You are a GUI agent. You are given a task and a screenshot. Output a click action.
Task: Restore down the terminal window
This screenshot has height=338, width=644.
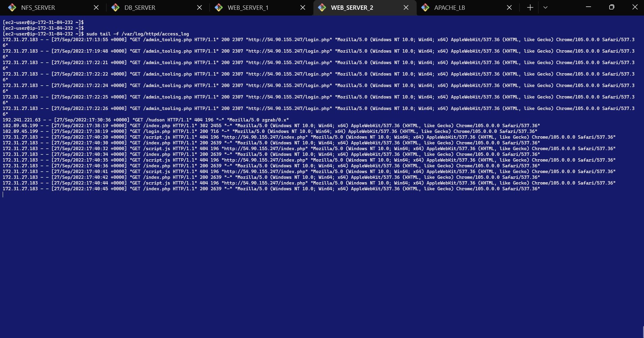tap(612, 7)
